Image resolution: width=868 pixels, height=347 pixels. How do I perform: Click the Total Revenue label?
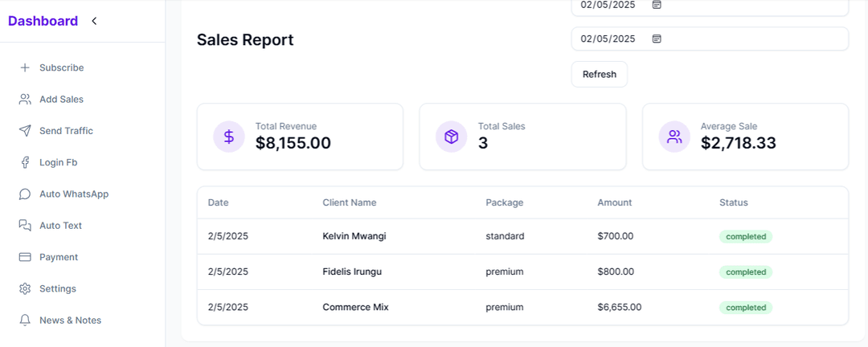[x=286, y=126]
